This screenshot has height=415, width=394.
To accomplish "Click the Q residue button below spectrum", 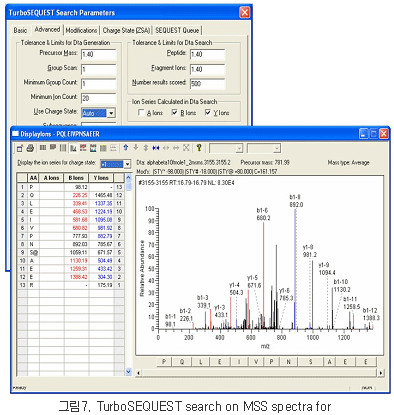I will coord(182,362).
